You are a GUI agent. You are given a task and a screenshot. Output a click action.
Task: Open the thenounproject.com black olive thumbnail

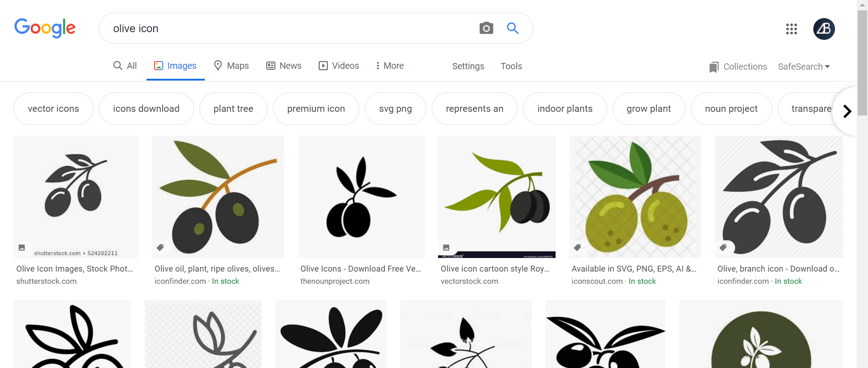pyautogui.click(x=361, y=197)
